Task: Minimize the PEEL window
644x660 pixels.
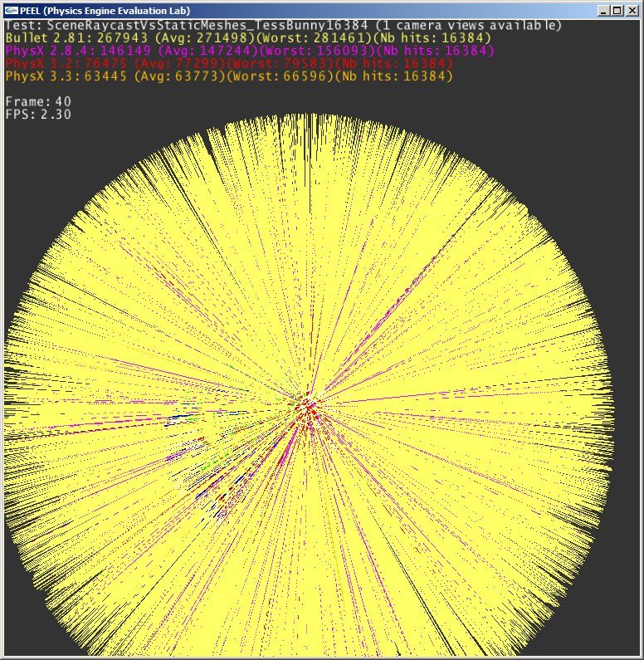Action: tap(603, 11)
